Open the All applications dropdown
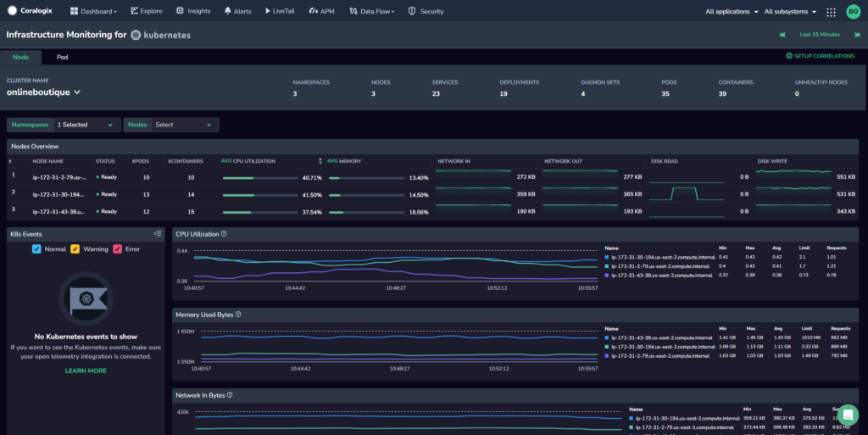This screenshot has width=868, height=435. 732,12
